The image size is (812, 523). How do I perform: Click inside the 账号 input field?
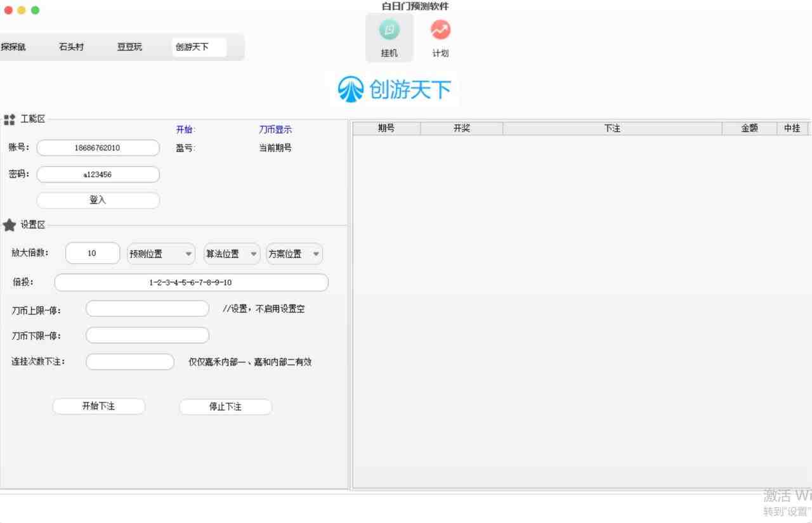pyautogui.click(x=98, y=147)
